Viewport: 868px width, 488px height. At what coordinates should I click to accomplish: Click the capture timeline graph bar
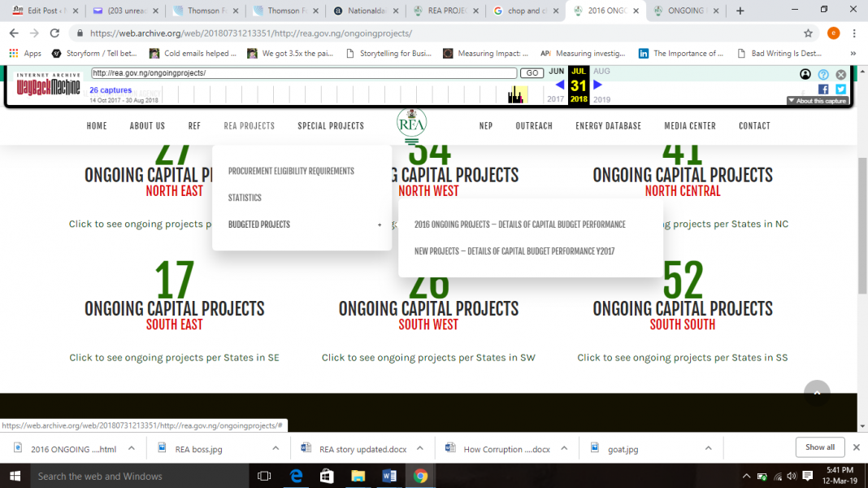pyautogui.click(x=515, y=96)
